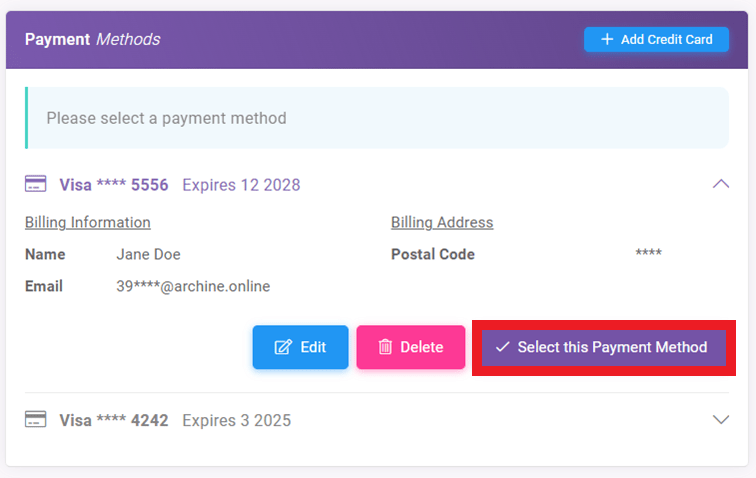Viewport: 756px width, 478px height.
Task: Click the Billing Address heading
Action: click(x=442, y=222)
